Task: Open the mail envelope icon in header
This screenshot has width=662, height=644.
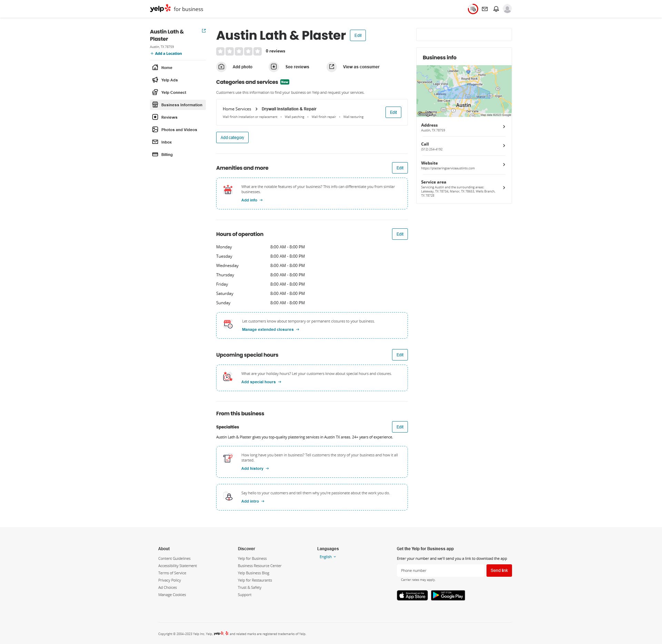Action: 484,9
